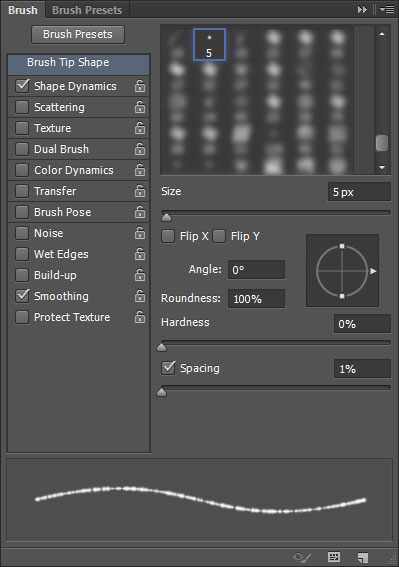Enable the Transfer checkbox
399x567 pixels.
(22, 191)
